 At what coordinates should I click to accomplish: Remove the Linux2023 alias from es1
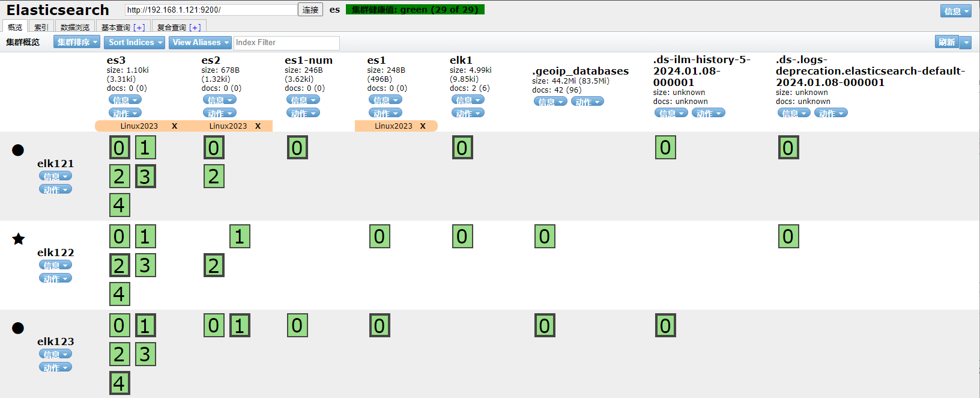click(x=423, y=126)
